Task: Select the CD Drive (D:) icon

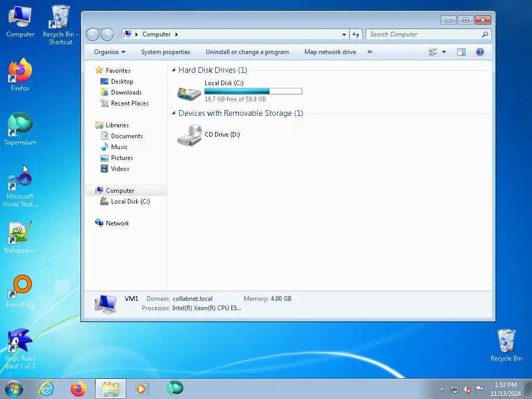Action: (x=189, y=135)
